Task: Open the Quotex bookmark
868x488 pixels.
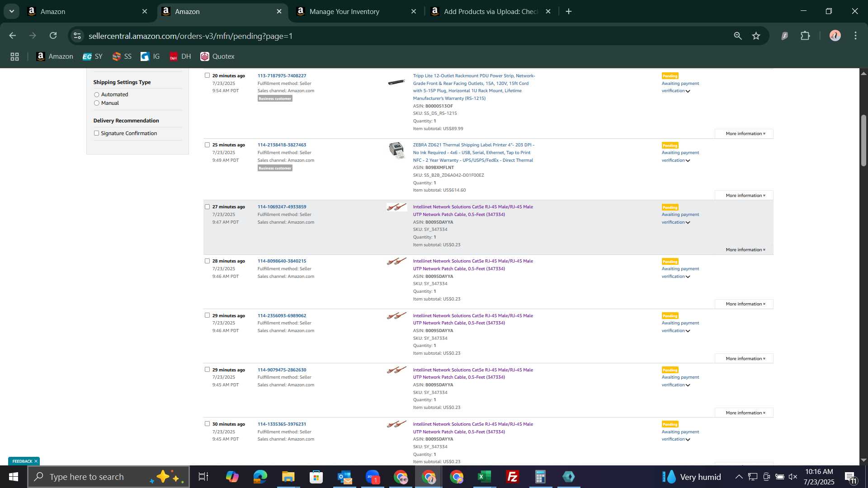Action: tap(217, 56)
